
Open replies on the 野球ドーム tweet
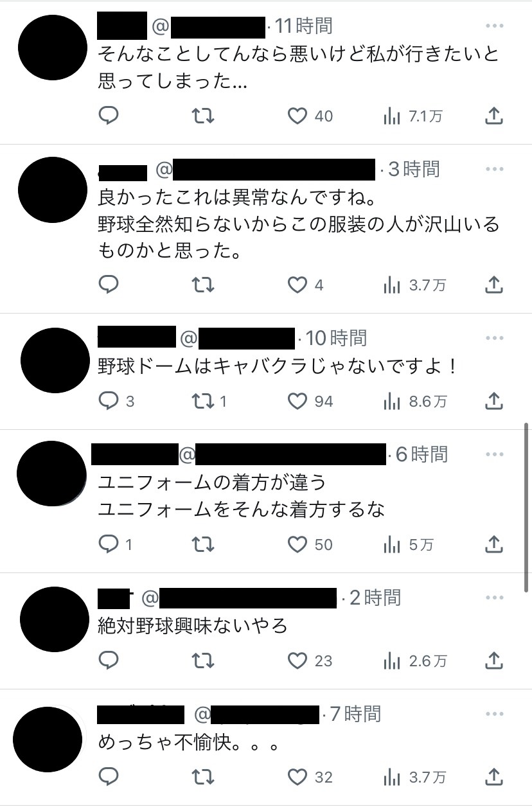(x=116, y=402)
